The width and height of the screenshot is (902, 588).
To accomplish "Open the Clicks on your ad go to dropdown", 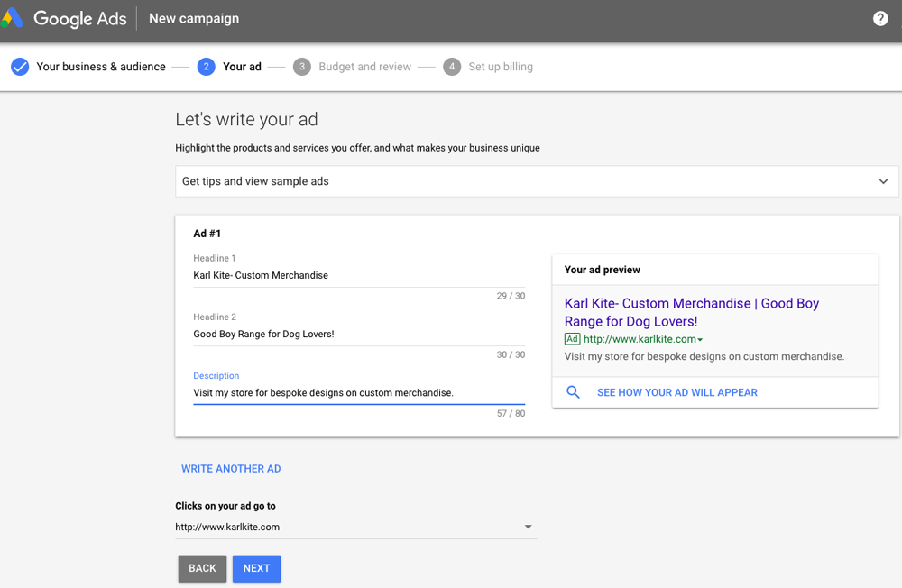I will (x=528, y=527).
